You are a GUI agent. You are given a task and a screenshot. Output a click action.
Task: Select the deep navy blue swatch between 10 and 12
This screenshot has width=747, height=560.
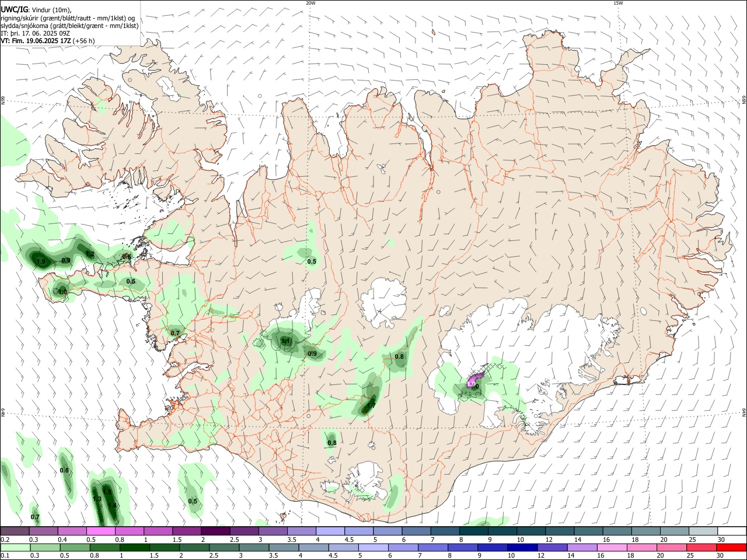[522, 547]
